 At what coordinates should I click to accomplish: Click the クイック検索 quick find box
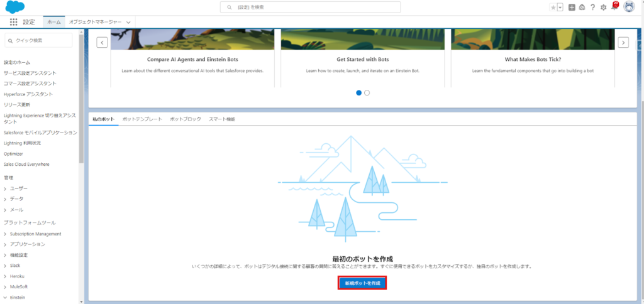tap(38, 40)
